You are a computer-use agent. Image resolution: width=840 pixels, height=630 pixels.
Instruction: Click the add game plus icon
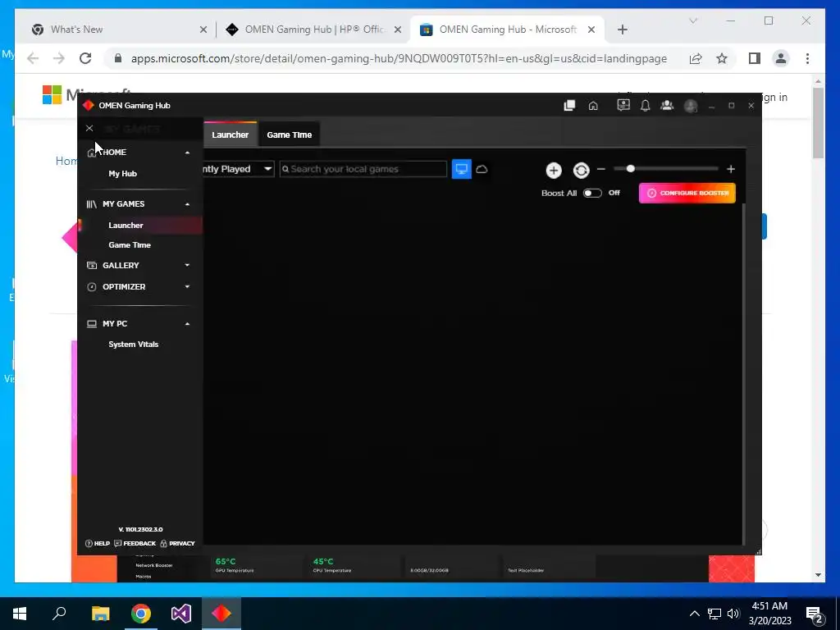[554, 171]
